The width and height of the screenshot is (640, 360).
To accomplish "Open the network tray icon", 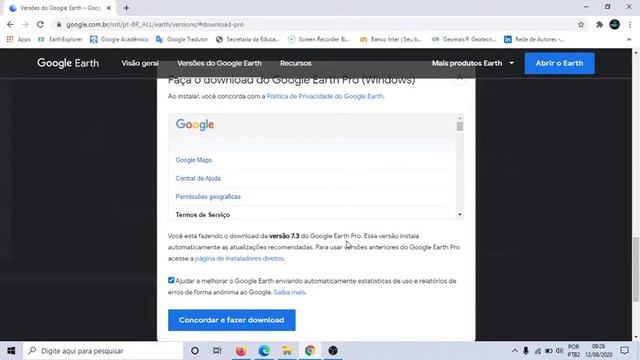I will 538,351.
